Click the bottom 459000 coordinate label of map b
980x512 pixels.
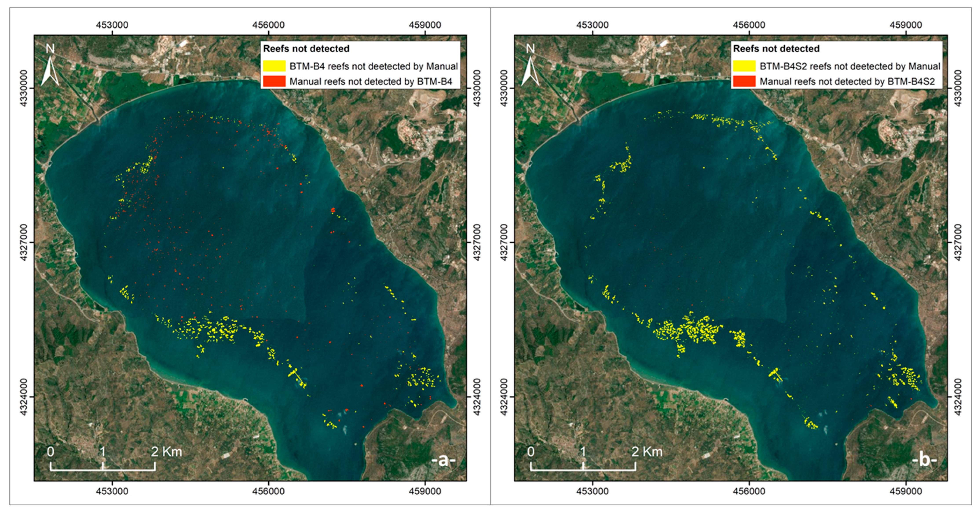click(905, 491)
